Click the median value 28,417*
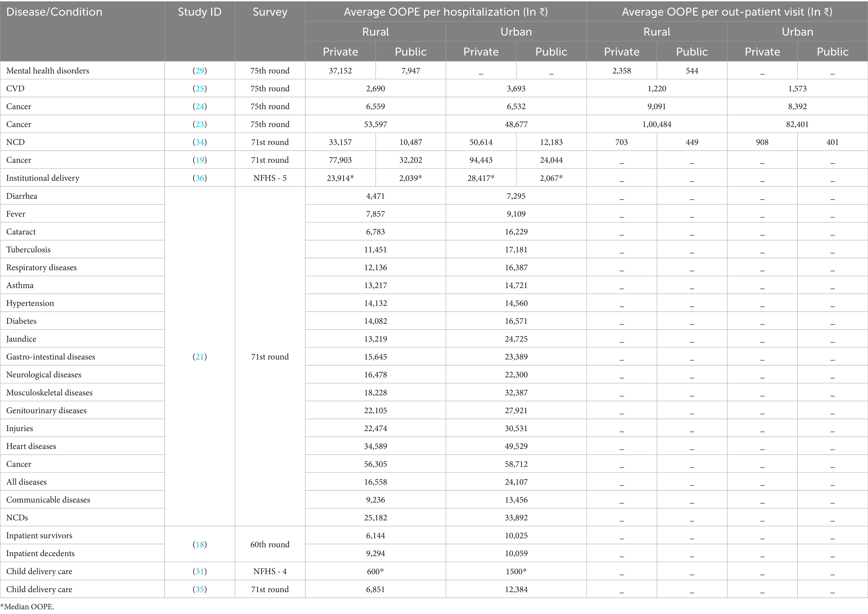868x614 pixels. (481, 178)
